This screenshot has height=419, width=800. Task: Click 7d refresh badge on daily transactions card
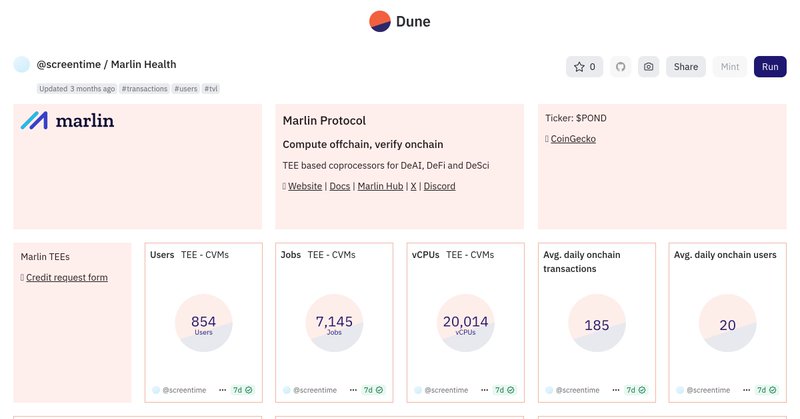pos(636,390)
